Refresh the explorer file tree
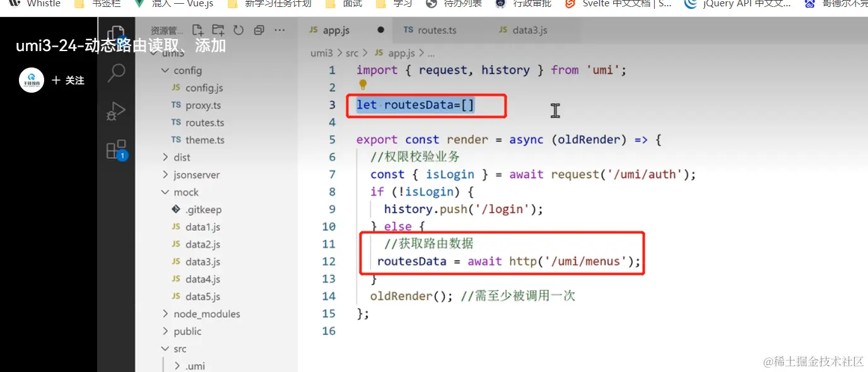 pos(238,30)
